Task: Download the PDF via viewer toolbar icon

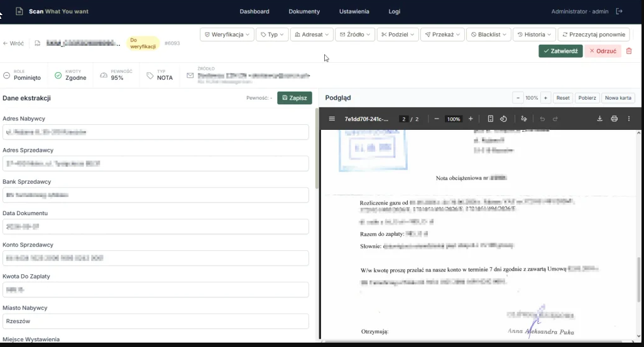Action: point(599,119)
